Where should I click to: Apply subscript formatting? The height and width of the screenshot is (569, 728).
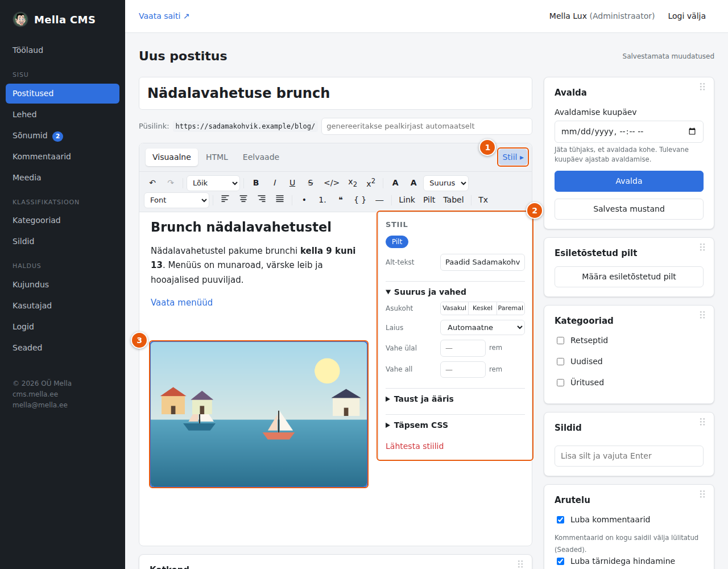pos(353,183)
